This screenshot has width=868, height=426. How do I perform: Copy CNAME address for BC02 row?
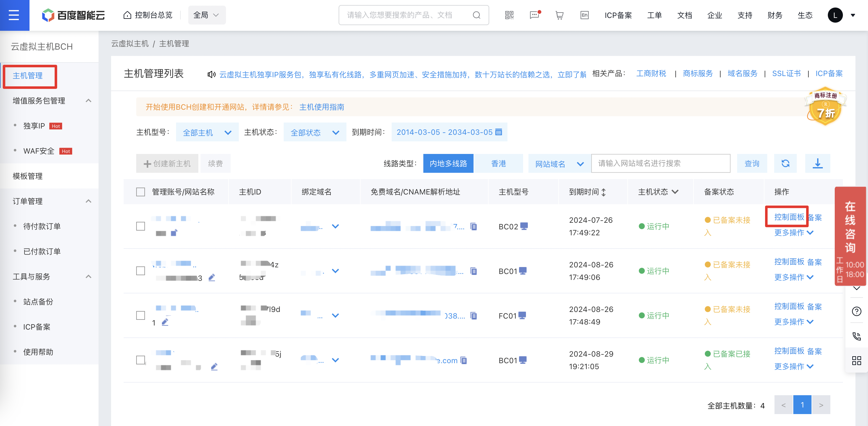pos(474,227)
